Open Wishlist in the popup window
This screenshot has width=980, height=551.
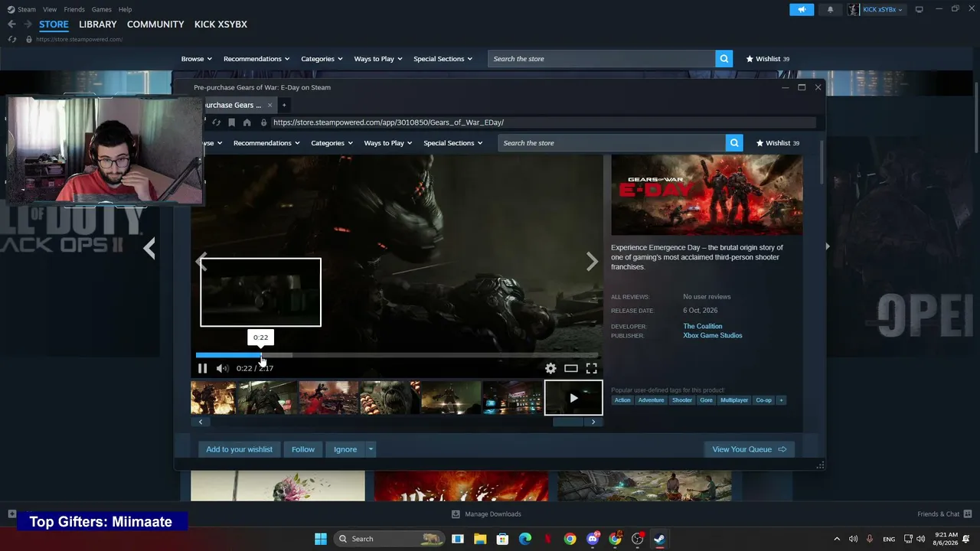point(778,143)
